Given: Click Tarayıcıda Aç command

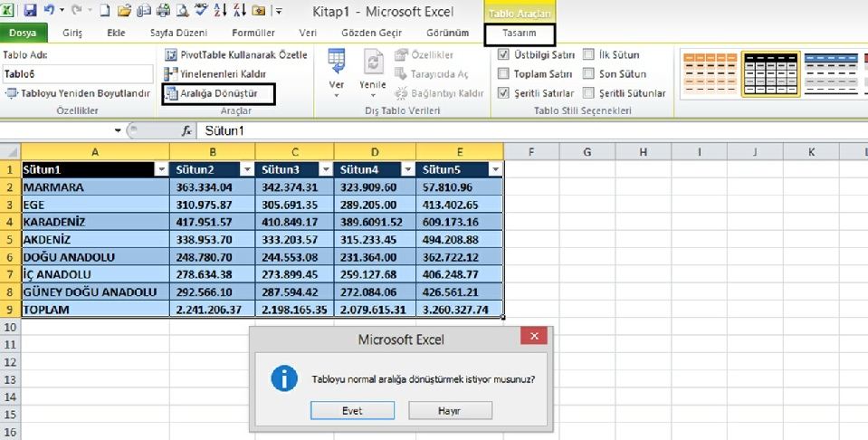Looking at the screenshot, I should click(x=432, y=73).
